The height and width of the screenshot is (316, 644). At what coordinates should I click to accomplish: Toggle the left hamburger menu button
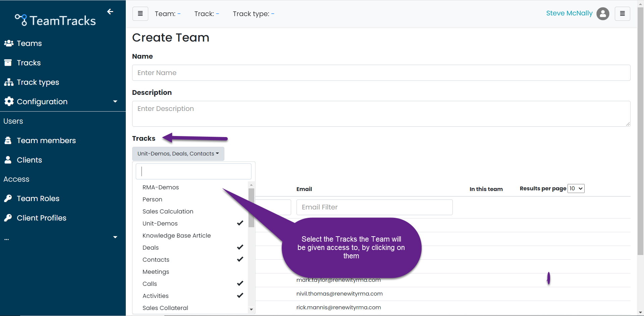click(140, 14)
